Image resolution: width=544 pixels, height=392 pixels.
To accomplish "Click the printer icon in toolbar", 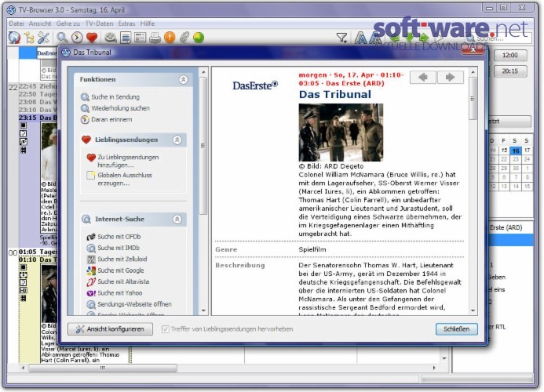I will [x=155, y=38].
